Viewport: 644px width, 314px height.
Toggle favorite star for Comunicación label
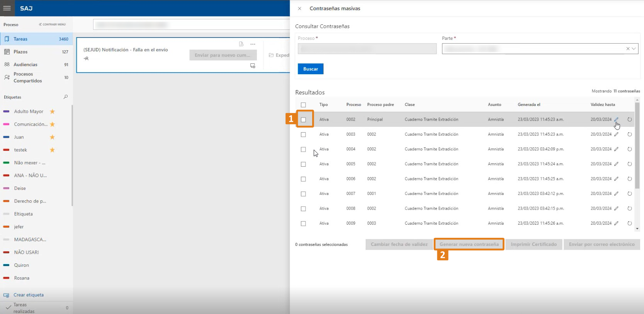[53, 124]
